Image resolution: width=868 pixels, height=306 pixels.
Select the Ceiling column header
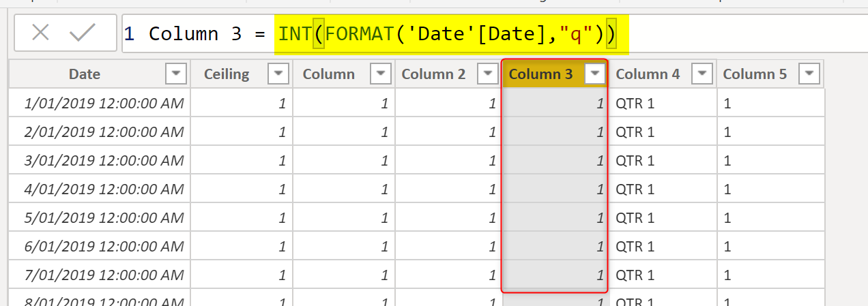[227, 74]
